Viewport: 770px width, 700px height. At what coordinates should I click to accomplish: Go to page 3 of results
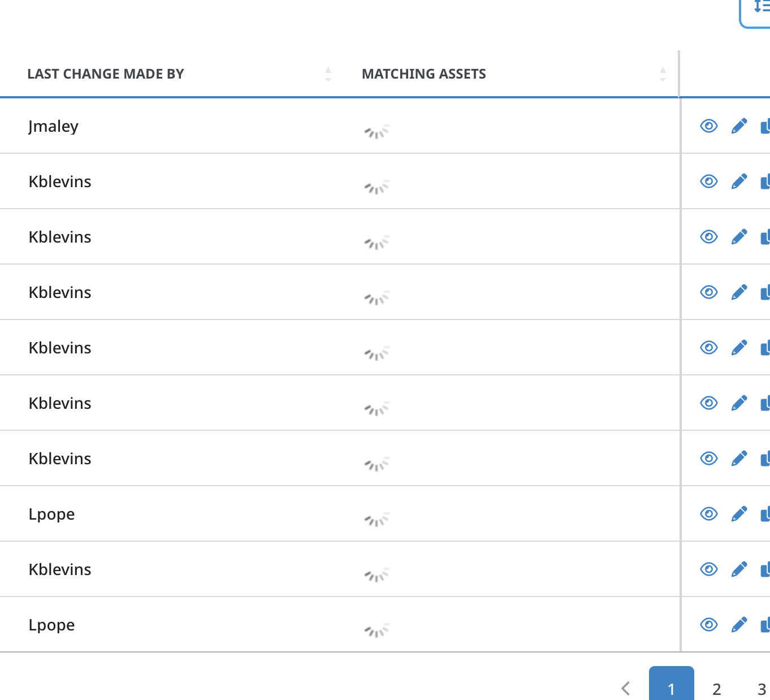coord(761,689)
